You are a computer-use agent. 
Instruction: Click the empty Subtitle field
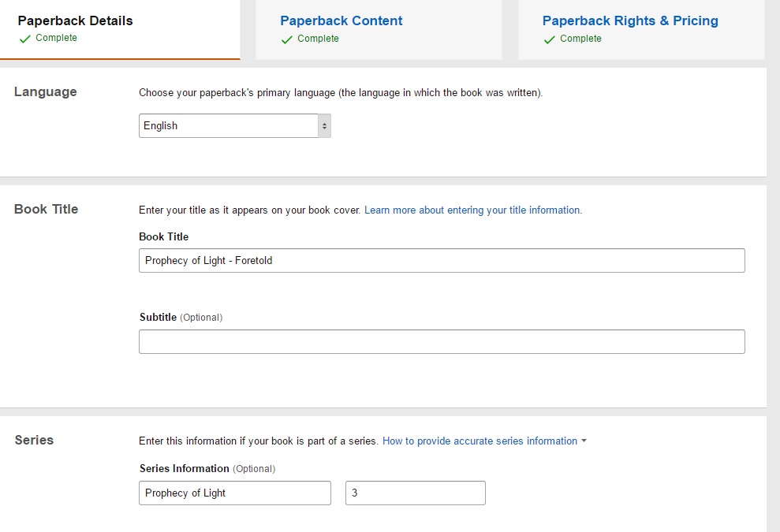[442, 341]
